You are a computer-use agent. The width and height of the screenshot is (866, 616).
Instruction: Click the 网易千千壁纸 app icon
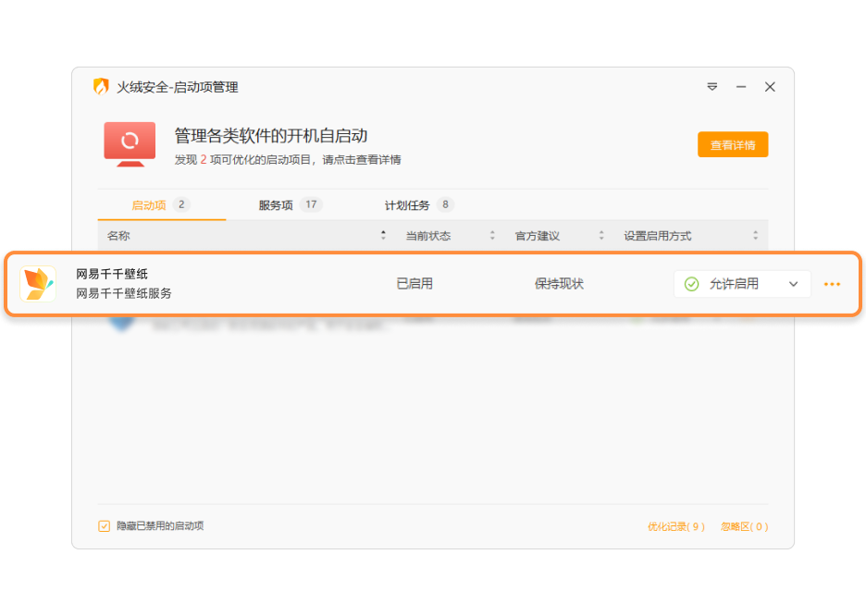tap(38, 284)
